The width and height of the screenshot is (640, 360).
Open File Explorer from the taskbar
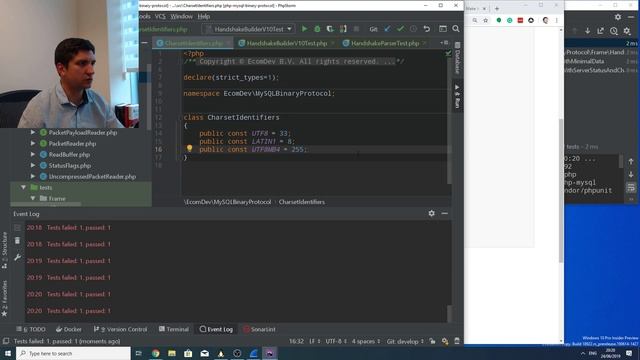click(x=172, y=353)
